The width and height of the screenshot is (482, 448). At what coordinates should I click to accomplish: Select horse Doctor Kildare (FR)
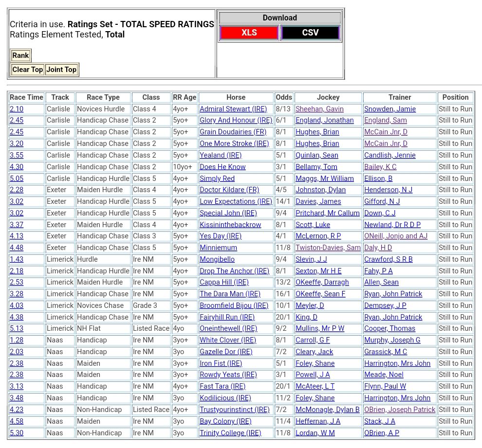point(229,190)
